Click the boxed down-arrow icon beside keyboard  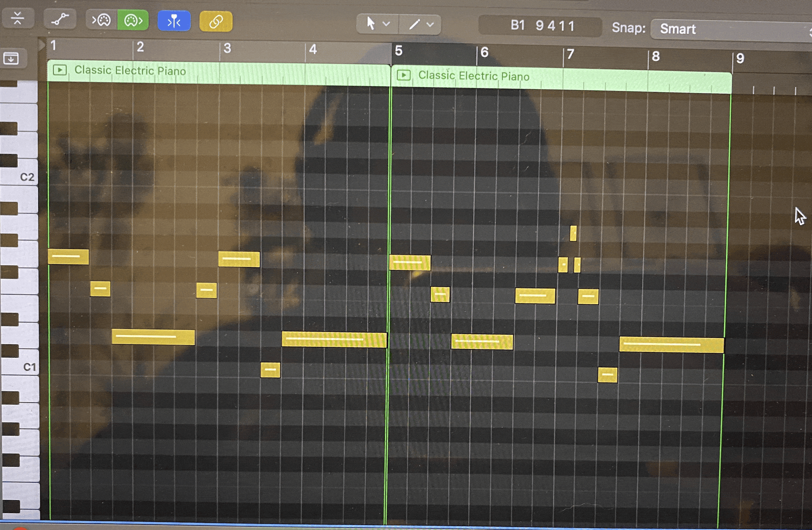coord(11,58)
